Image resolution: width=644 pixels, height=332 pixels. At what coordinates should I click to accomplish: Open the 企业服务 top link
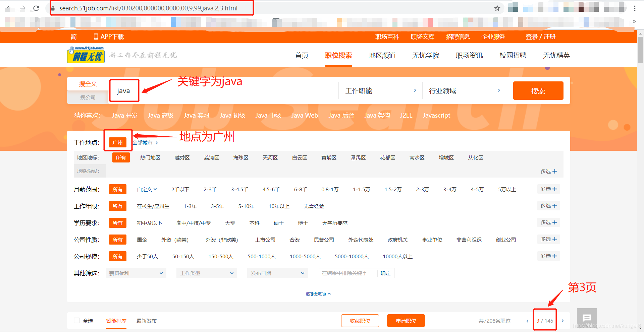click(x=493, y=37)
